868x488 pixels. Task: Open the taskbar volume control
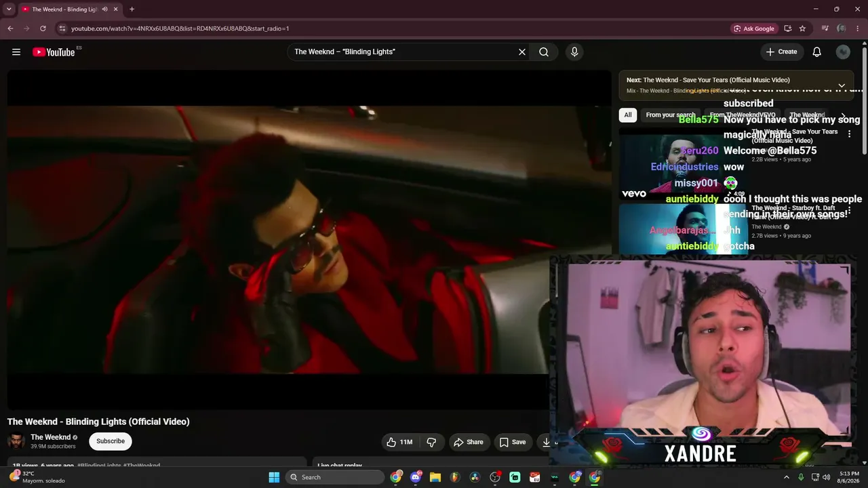tap(826, 477)
